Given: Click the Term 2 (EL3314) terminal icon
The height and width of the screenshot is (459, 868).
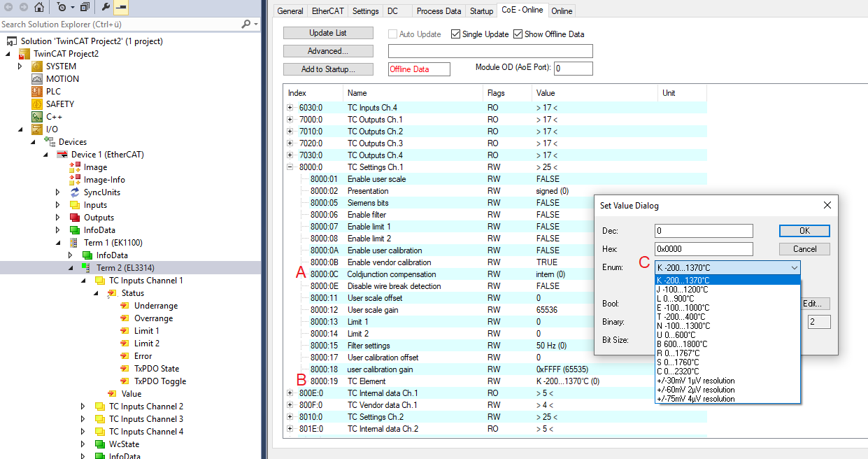Looking at the screenshot, I should (x=87, y=268).
